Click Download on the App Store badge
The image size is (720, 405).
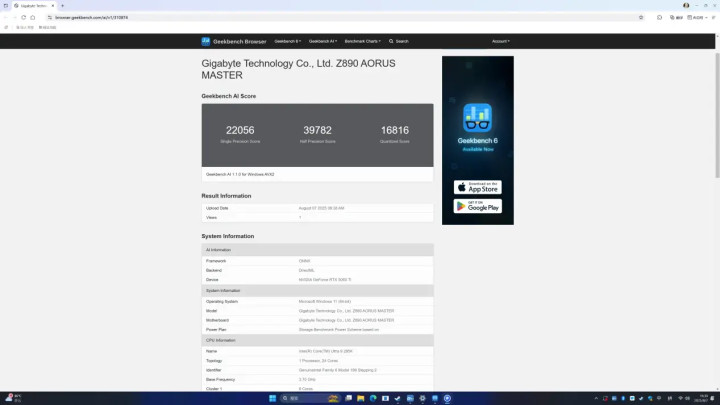click(478, 187)
